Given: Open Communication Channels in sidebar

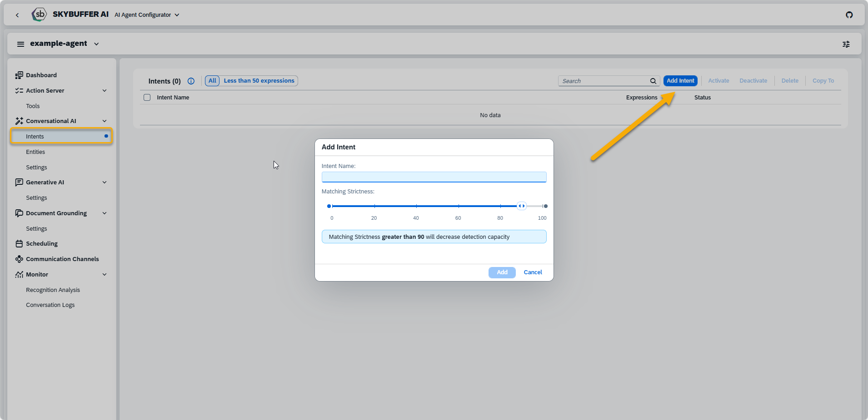Looking at the screenshot, I should [x=62, y=259].
